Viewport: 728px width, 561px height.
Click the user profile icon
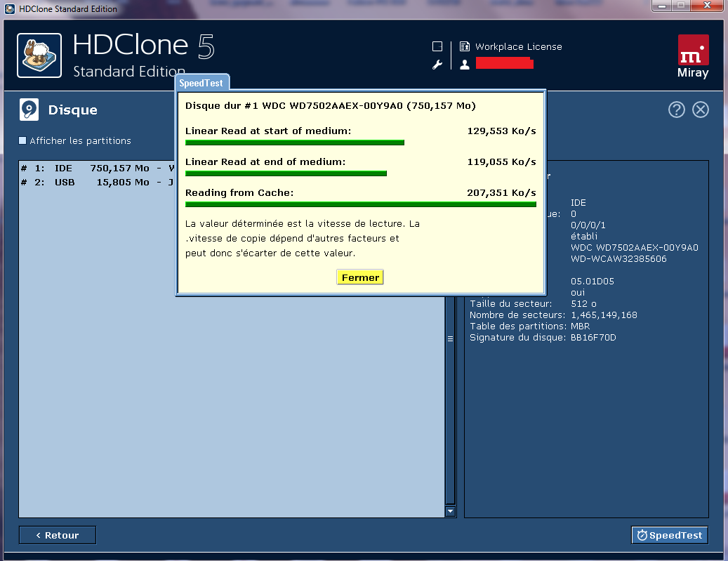[464, 65]
